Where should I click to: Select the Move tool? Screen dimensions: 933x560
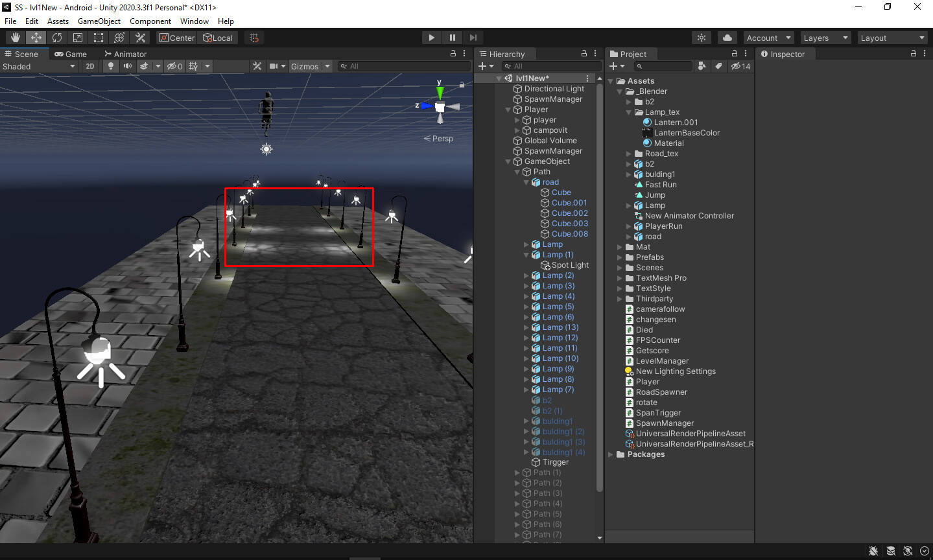pyautogui.click(x=36, y=38)
